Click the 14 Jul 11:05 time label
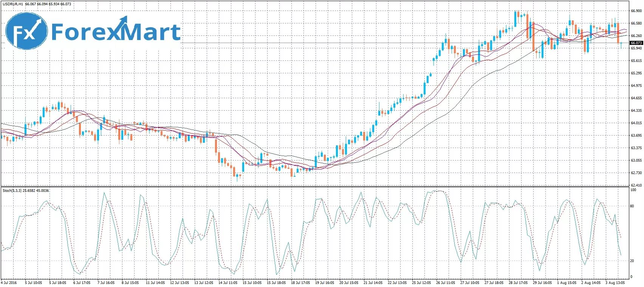This screenshot has height=287, width=644. click(x=228, y=282)
